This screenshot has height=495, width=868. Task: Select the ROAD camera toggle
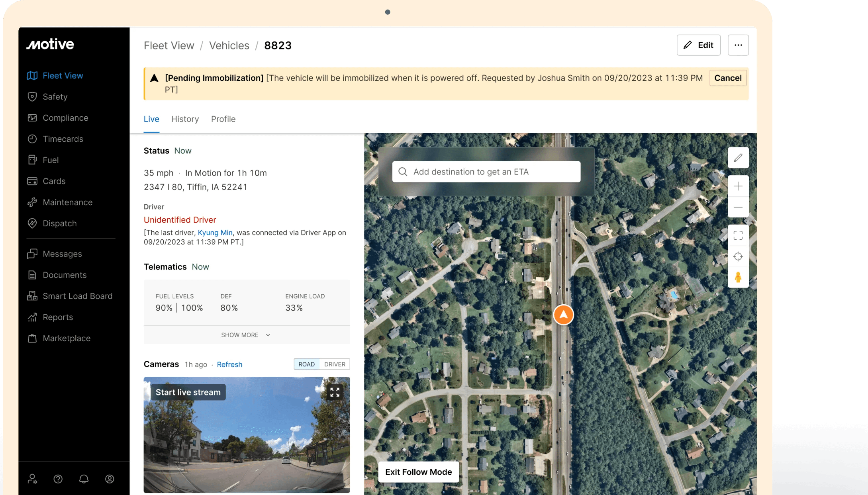[x=306, y=364]
